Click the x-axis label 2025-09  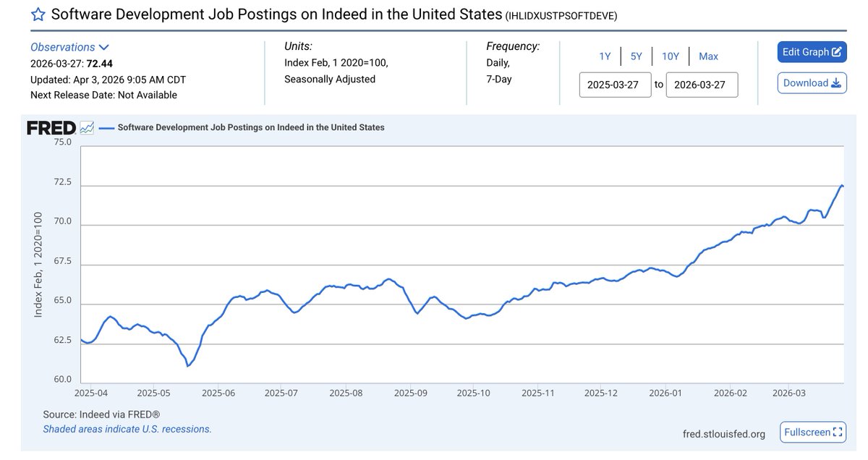click(x=409, y=393)
